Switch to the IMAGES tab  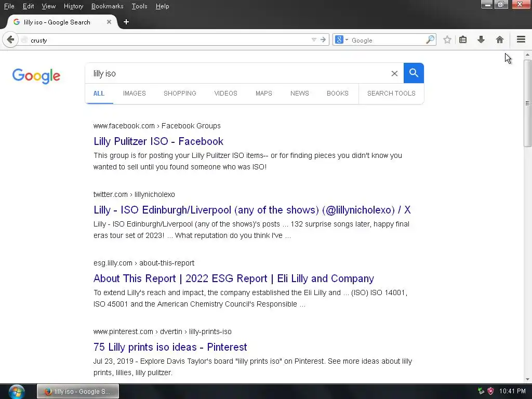point(135,94)
